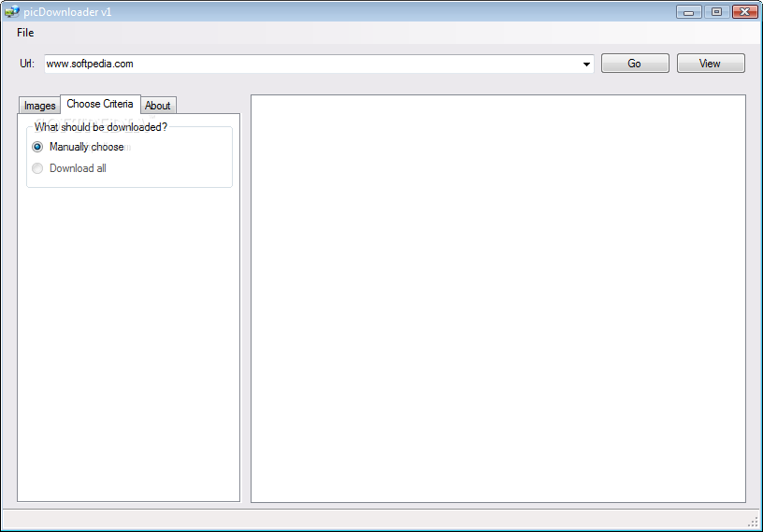This screenshot has height=532, width=763.
Task: Maximize the picDownloader window
Action: [x=716, y=11]
